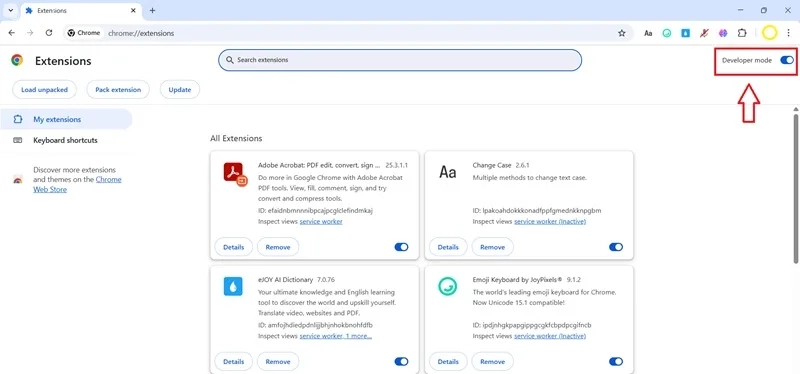The image size is (800, 374).
Task: Turn off the eJOY AI Dictionary toggle
Action: (401, 361)
